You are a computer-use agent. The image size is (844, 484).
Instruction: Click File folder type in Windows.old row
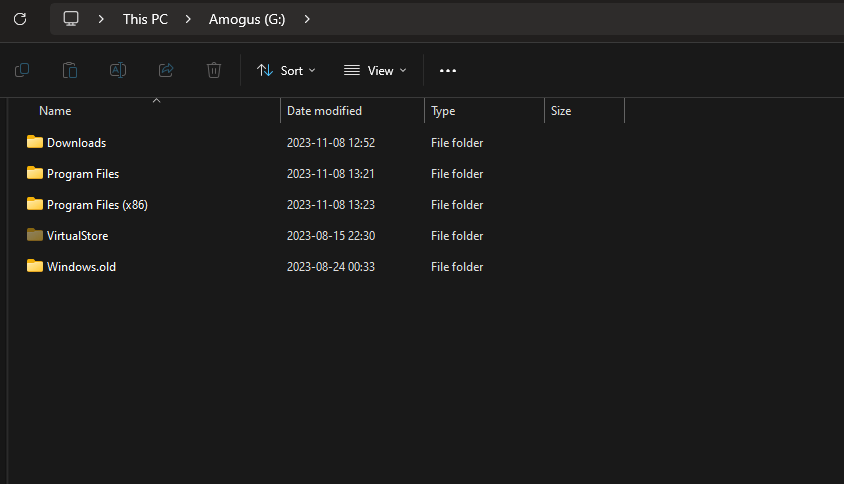[x=457, y=267]
